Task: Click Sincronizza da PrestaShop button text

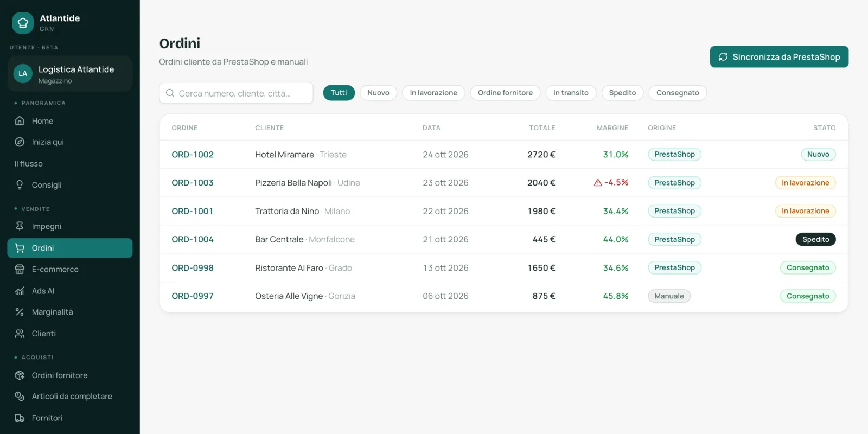Action: (x=786, y=57)
